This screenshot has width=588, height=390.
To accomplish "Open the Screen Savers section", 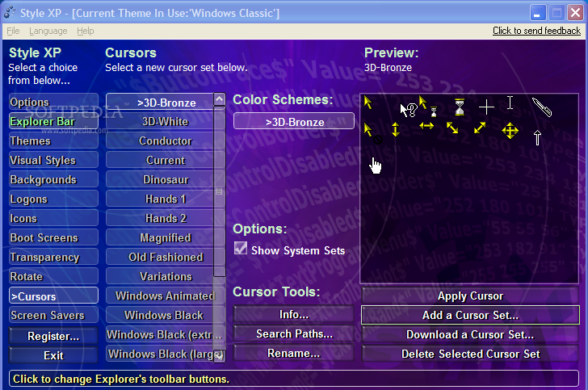I will point(53,316).
